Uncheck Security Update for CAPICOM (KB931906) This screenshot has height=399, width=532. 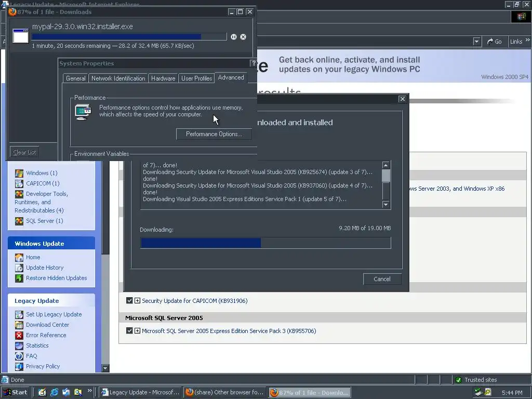[129, 301]
